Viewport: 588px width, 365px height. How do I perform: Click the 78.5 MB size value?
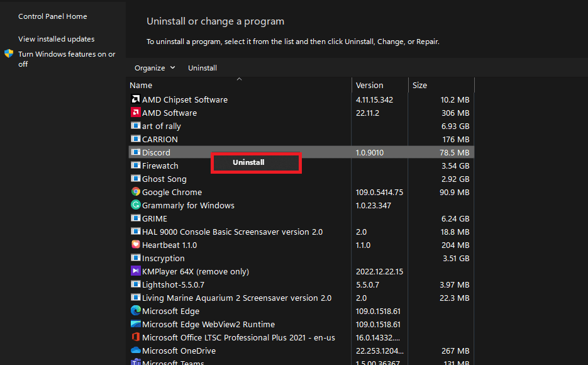455,153
